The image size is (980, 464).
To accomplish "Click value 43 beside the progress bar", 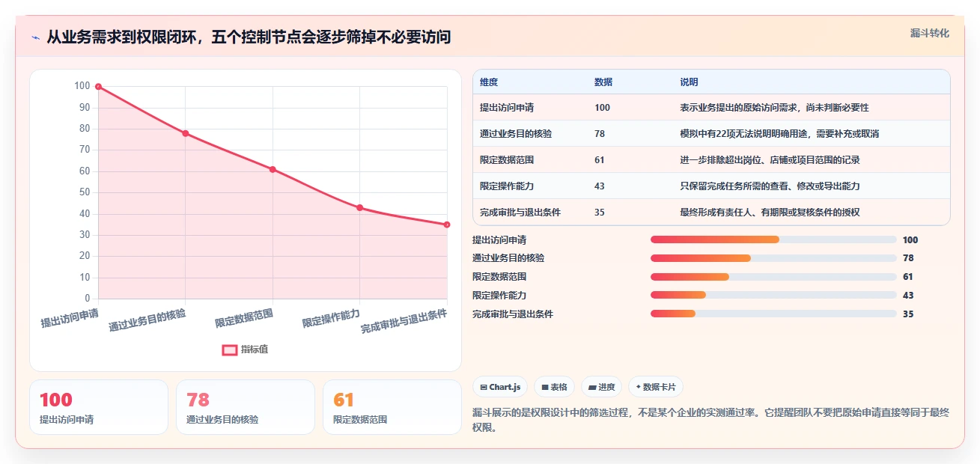I will click(908, 296).
